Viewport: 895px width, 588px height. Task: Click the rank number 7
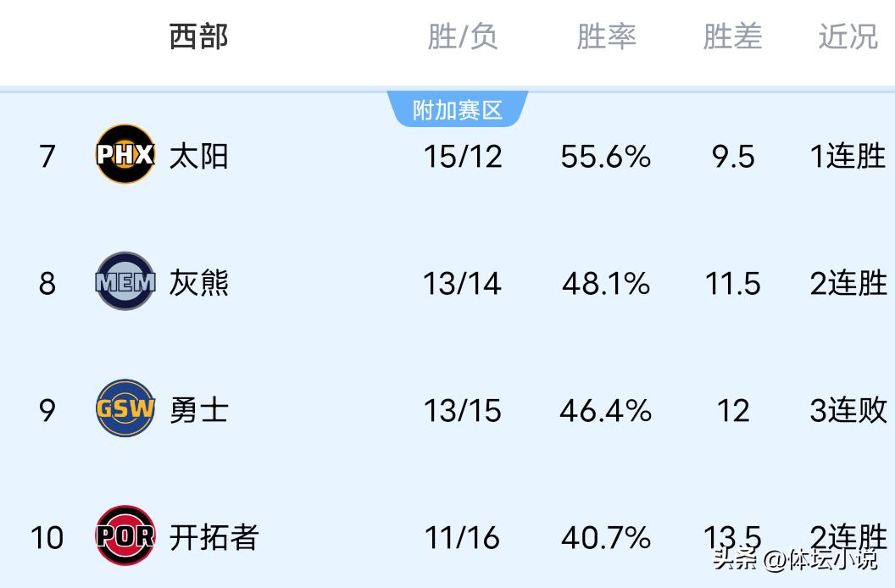pyautogui.click(x=47, y=157)
